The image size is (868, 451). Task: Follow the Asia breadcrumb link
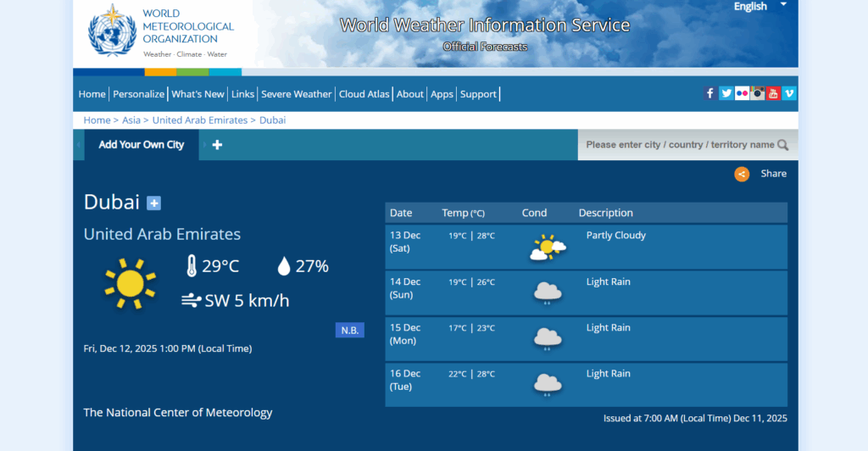coord(131,120)
